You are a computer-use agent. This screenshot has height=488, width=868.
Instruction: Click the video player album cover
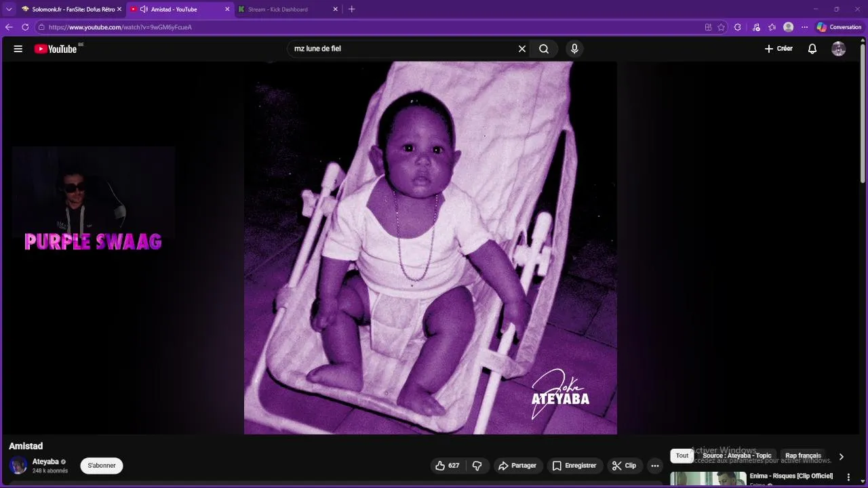pyautogui.click(x=431, y=247)
